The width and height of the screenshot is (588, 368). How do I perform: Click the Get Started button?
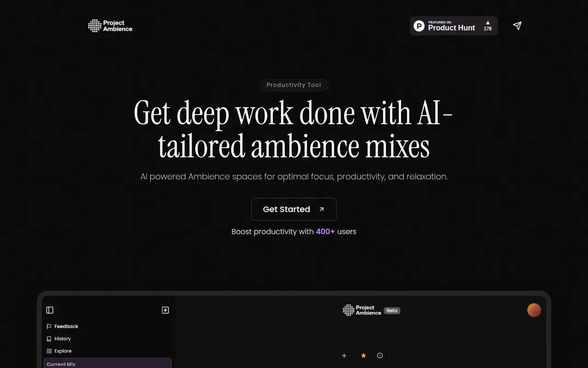coord(294,209)
